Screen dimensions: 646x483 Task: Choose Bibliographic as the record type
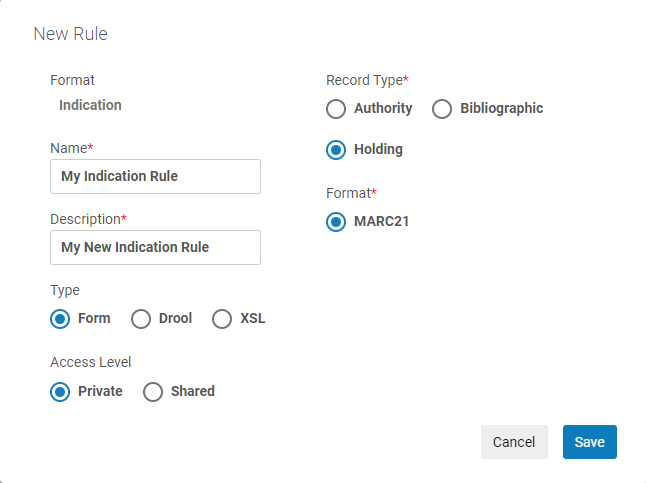tap(443, 109)
